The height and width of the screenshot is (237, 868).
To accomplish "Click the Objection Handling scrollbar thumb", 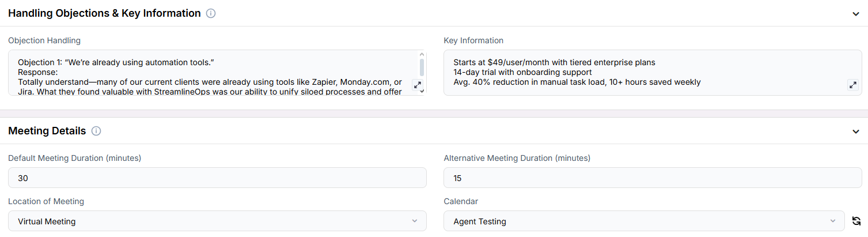I will 422,66.
